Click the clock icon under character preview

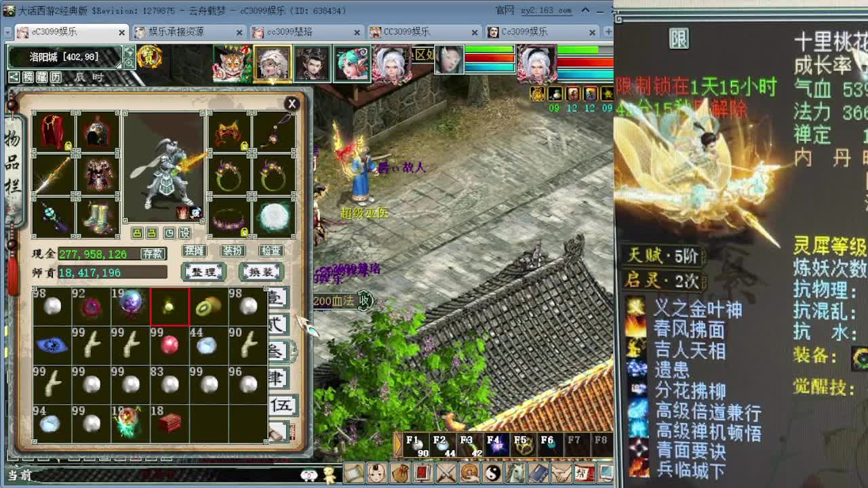tap(169, 233)
